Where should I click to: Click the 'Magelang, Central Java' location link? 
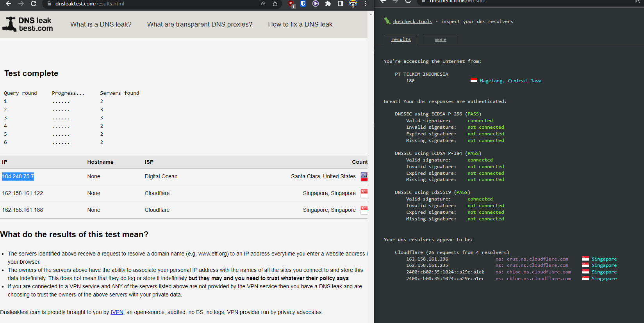pos(510,81)
